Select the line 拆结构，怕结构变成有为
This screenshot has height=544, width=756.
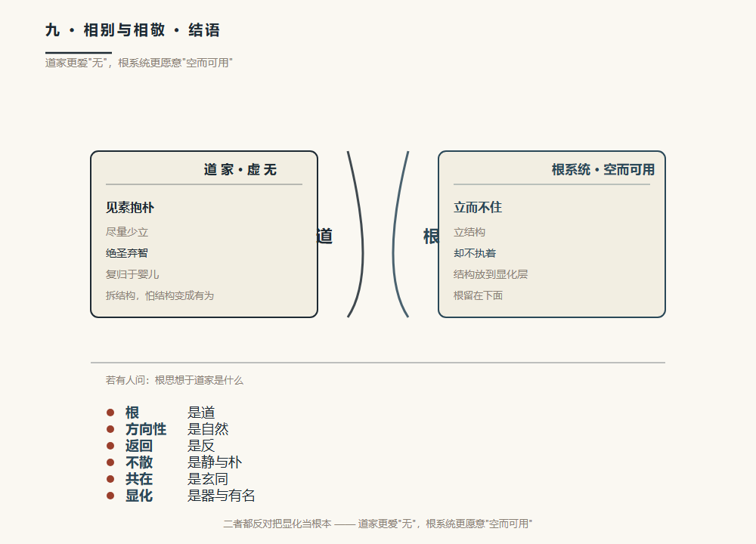(x=160, y=296)
